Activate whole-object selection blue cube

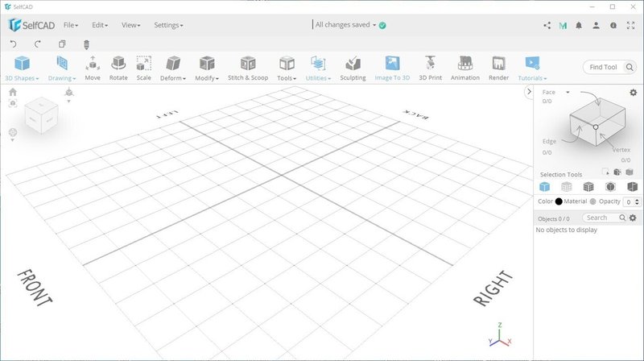pyautogui.click(x=545, y=187)
